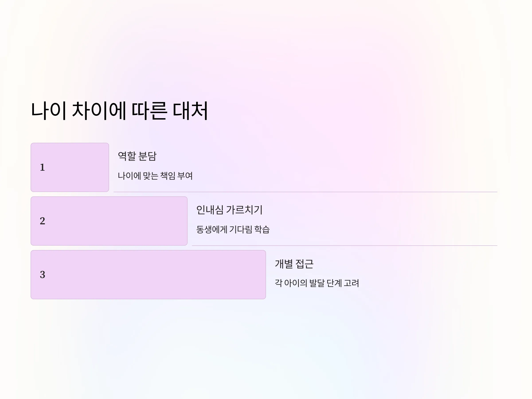The width and height of the screenshot is (532, 399).
Task: Click the text 나이에 맞는 책임 부여
Action: coord(155,176)
